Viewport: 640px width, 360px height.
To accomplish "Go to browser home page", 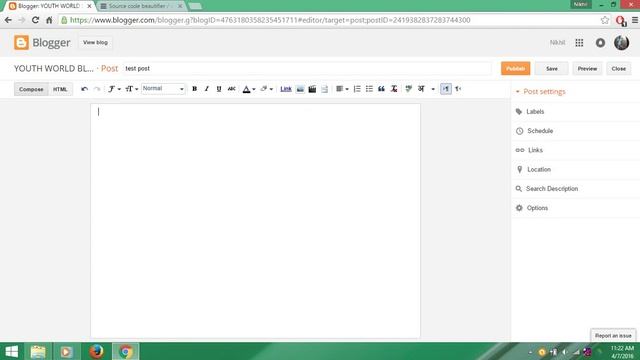I will (49, 20).
